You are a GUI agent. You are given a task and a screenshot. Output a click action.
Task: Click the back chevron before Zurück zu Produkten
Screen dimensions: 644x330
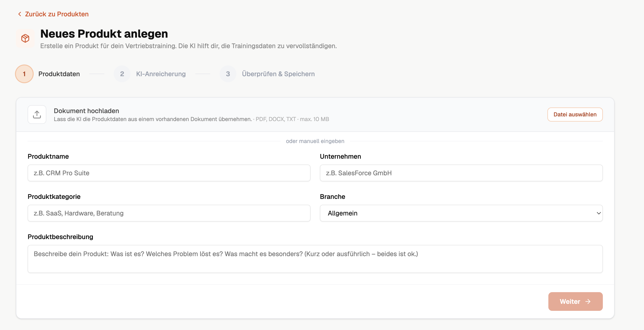19,14
